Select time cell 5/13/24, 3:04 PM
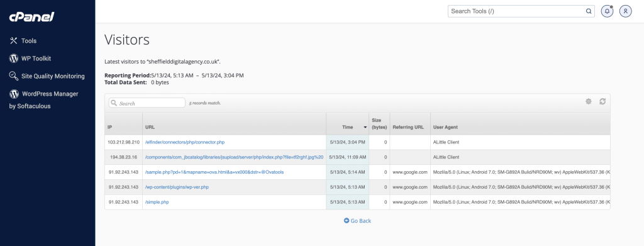The width and height of the screenshot is (644, 246). click(x=347, y=142)
